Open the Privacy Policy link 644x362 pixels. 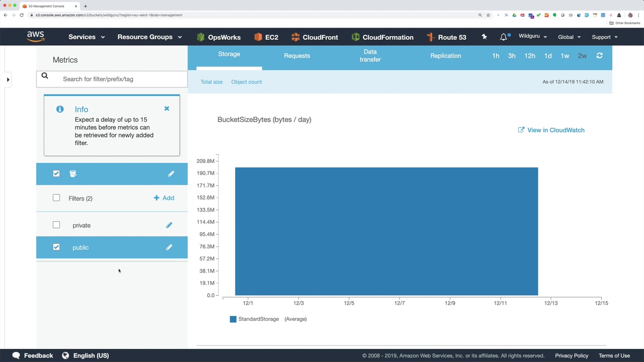point(572,355)
